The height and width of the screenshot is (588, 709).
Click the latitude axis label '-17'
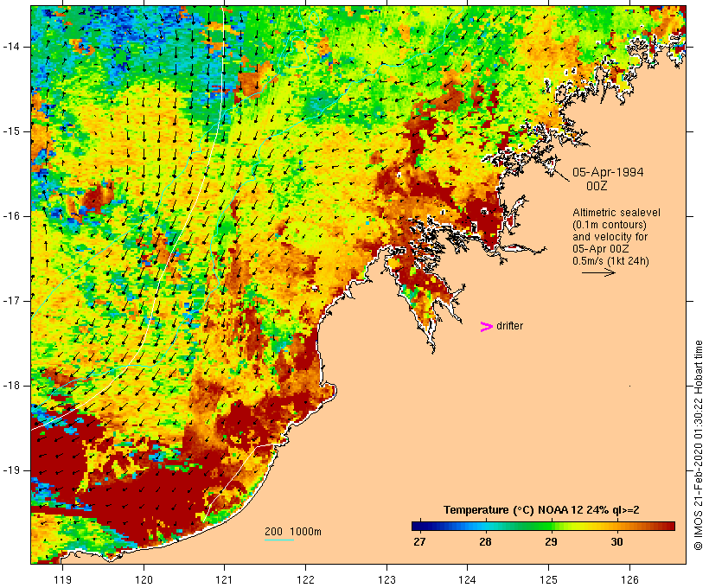(11, 301)
